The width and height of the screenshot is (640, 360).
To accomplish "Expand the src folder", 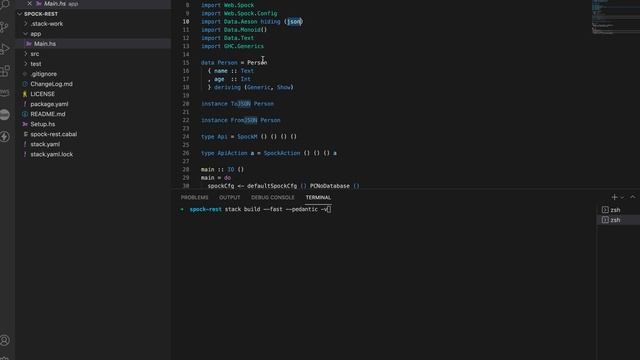I will coord(26,54).
